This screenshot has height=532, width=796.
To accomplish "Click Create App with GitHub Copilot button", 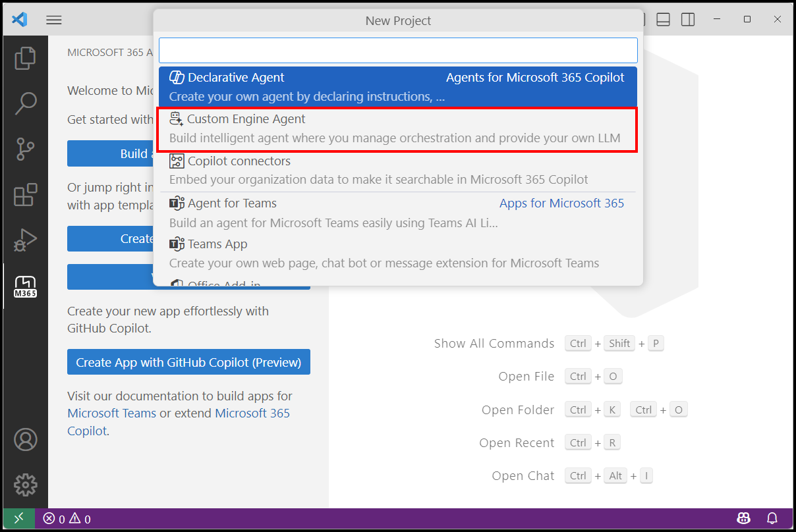I will tap(188, 361).
